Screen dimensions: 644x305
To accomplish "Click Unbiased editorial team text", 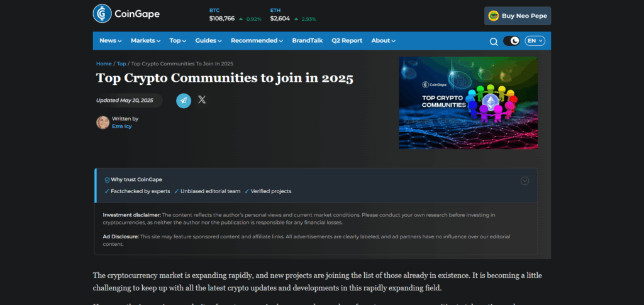I will [x=210, y=191].
